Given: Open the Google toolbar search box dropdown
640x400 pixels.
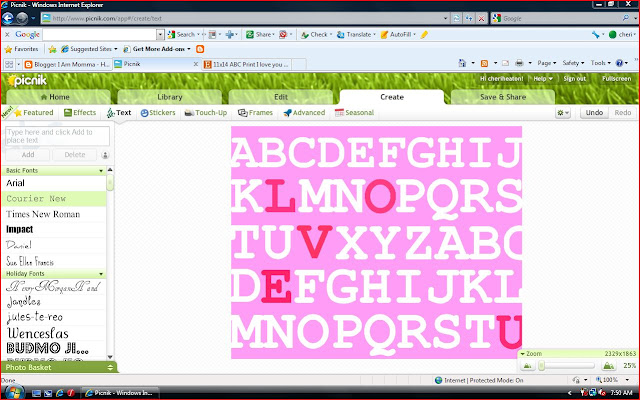Looking at the screenshot, I should tap(160, 35).
